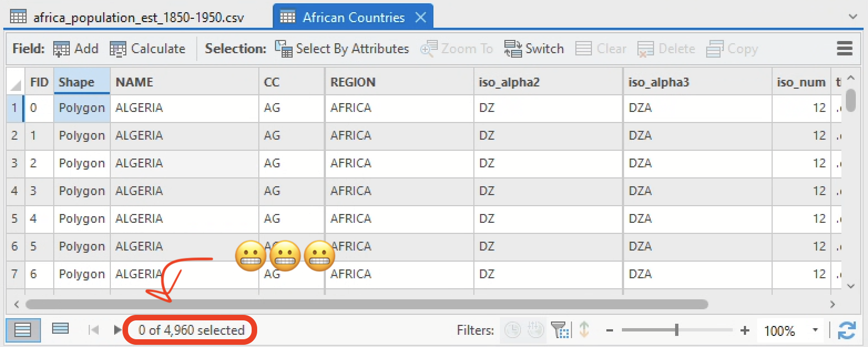Select the African Countries tab
The width and height of the screenshot is (868, 347).
[353, 17]
